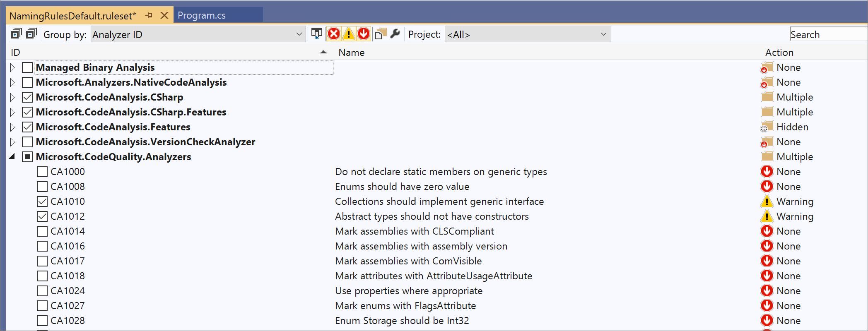Click the Expand All toolbar icon
868x331 pixels.
click(x=16, y=34)
